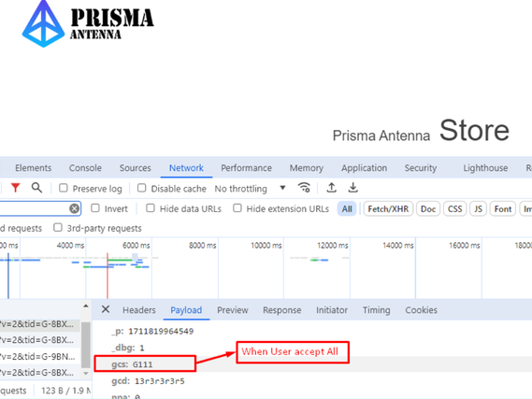Select the G-9BN request row
The width and height of the screenshot is (532, 399).
(40, 356)
